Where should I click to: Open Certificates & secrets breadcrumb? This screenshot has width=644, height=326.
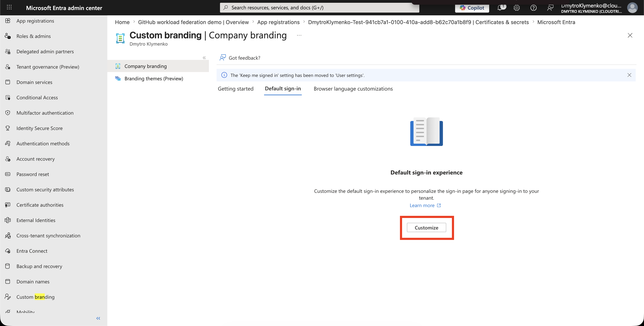pyautogui.click(x=418, y=22)
